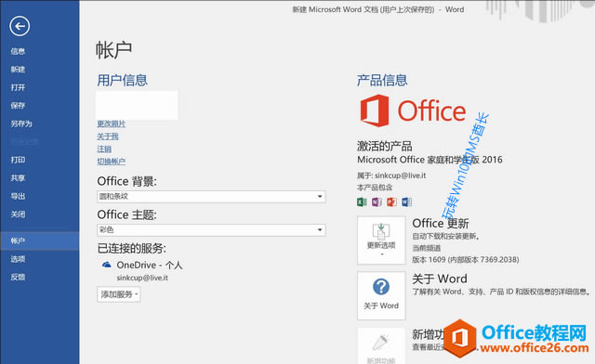Select the highlighted 帐户 sidebar item
595x364 pixels.
click(x=39, y=241)
